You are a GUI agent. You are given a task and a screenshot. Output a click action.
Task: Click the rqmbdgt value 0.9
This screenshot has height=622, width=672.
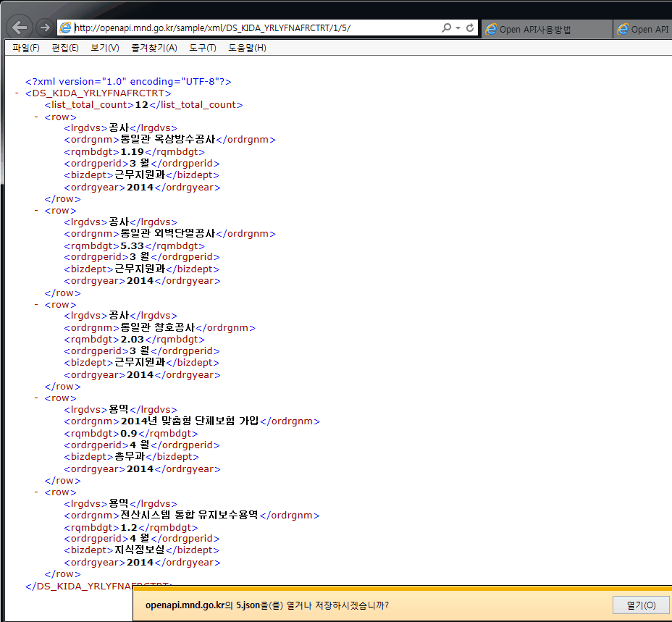click(x=129, y=434)
